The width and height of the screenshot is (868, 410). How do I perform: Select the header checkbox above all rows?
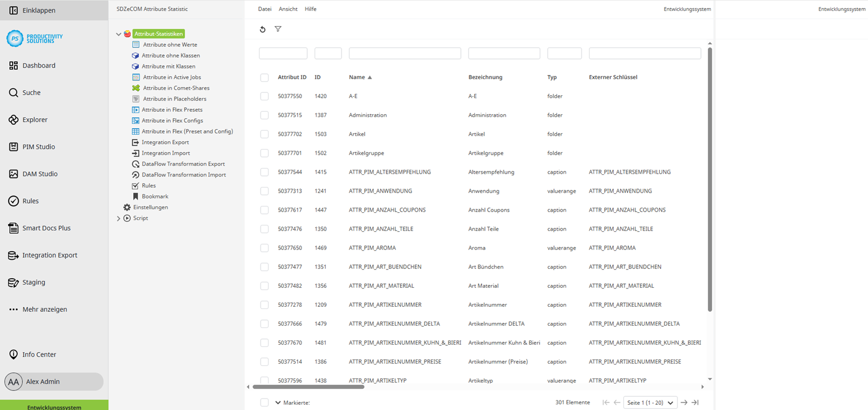coord(264,77)
